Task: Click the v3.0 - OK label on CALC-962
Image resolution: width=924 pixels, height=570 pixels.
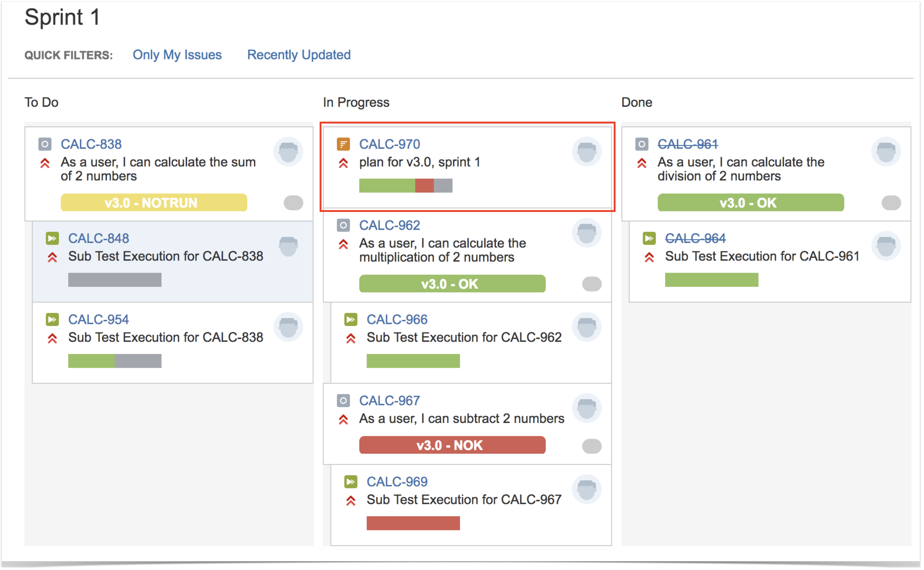Action: coord(452,284)
